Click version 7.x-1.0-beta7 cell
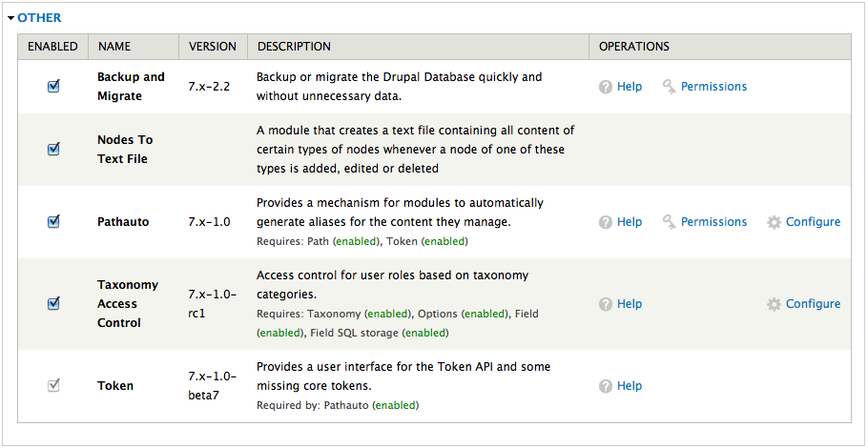The width and height of the screenshot is (868, 448). coord(213,386)
